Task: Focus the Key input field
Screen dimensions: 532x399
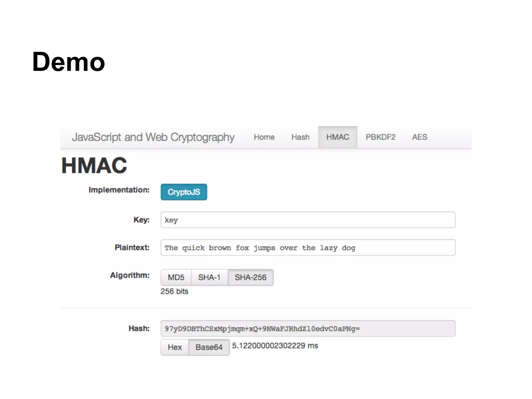Action: point(308,220)
